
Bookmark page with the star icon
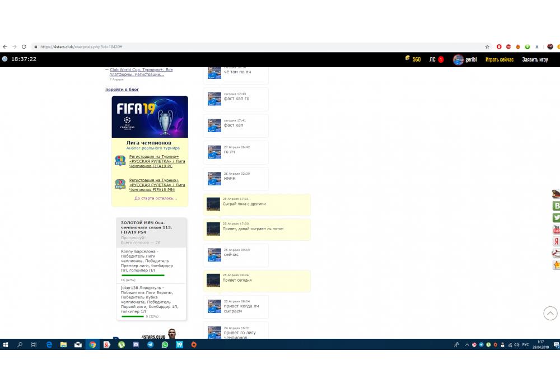pos(487,47)
